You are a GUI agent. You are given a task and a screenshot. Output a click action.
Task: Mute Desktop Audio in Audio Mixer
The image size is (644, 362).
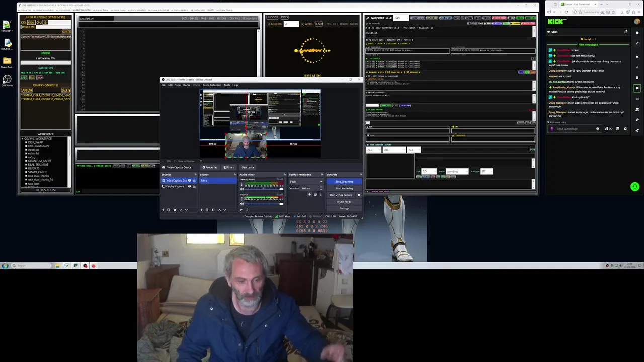242,189
